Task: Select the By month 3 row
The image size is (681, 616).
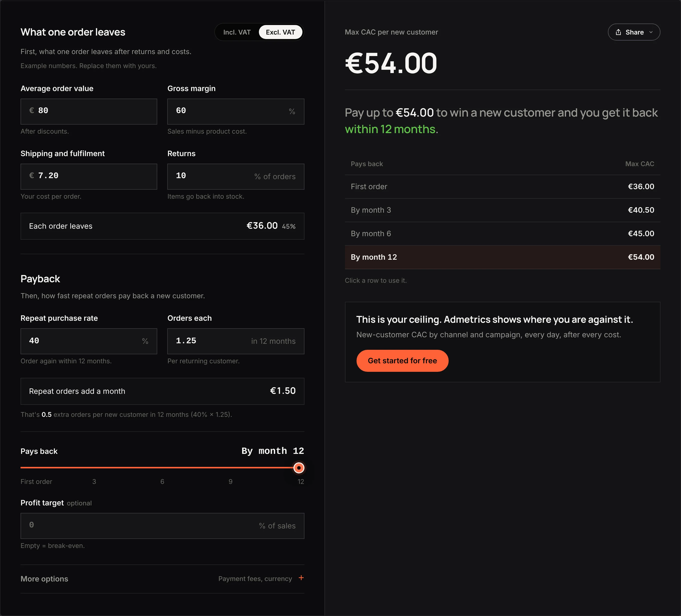Action: click(502, 210)
